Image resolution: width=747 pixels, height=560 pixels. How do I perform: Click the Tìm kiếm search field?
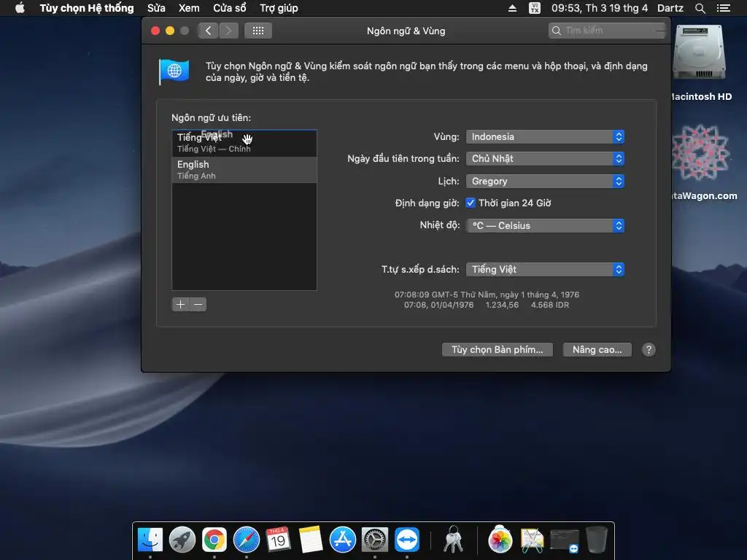[607, 31]
